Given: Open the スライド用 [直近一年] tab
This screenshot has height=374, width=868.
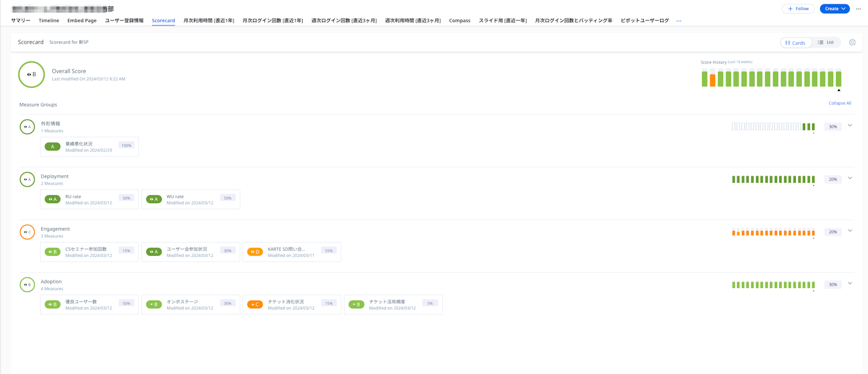Looking at the screenshot, I should pyautogui.click(x=502, y=20).
